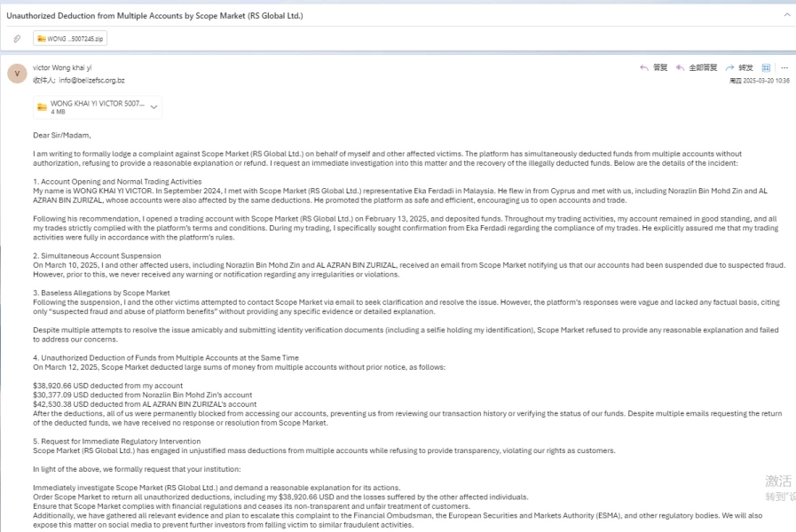This screenshot has width=796, height=532.
Task: Click the subject line Unauthorized Deduction from Multiple Accounts
Action: (154, 16)
